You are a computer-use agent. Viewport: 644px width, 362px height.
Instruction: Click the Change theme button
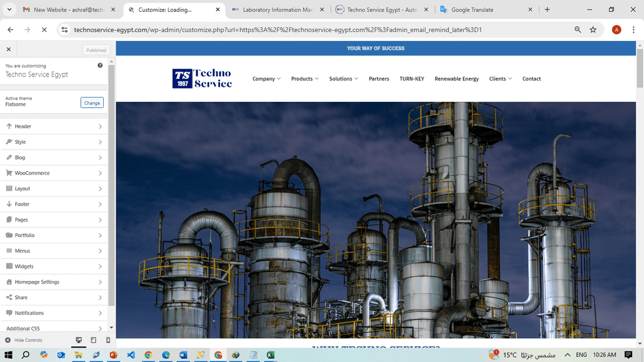(x=92, y=102)
